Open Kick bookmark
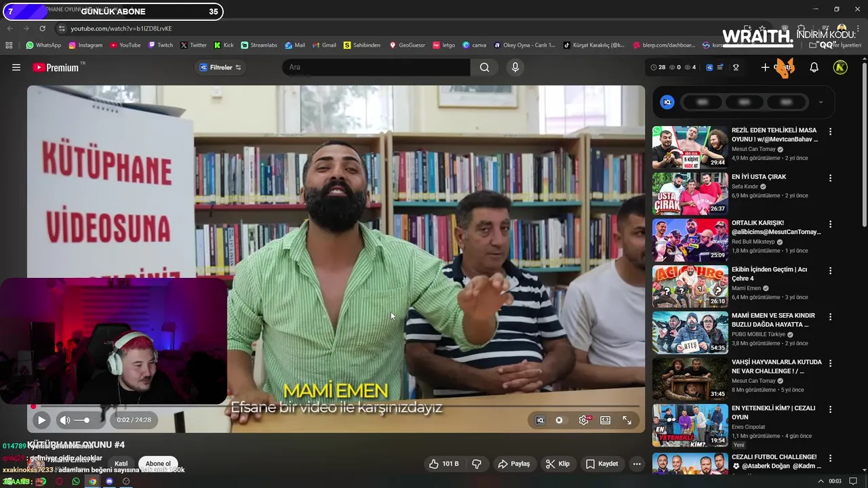This screenshot has width=868, height=488. 224,45
